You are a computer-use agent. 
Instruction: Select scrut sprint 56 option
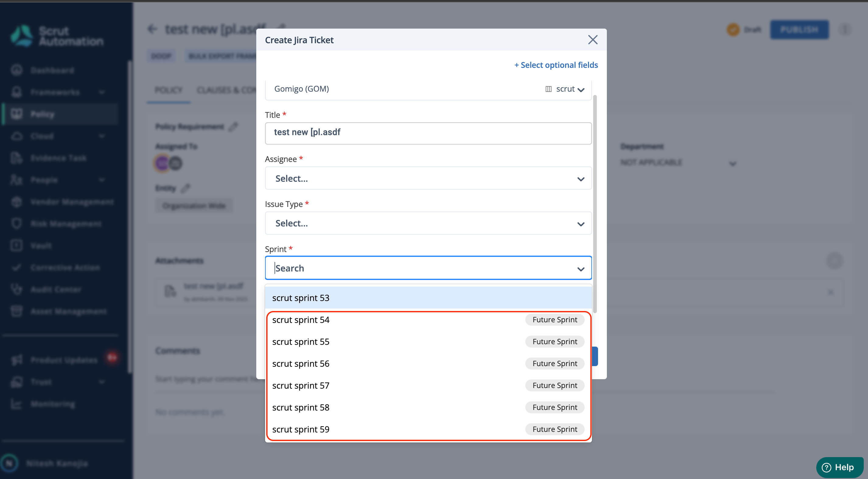click(x=428, y=363)
